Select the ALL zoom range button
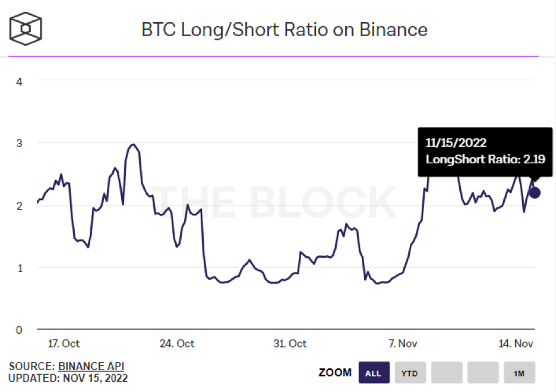Screen dimensions: 556x392 374,373
